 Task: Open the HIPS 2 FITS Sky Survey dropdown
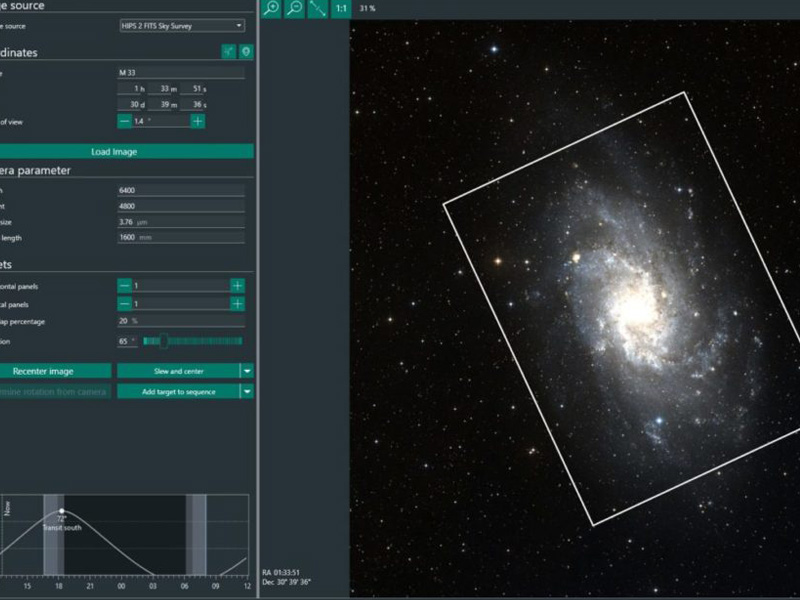181,25
